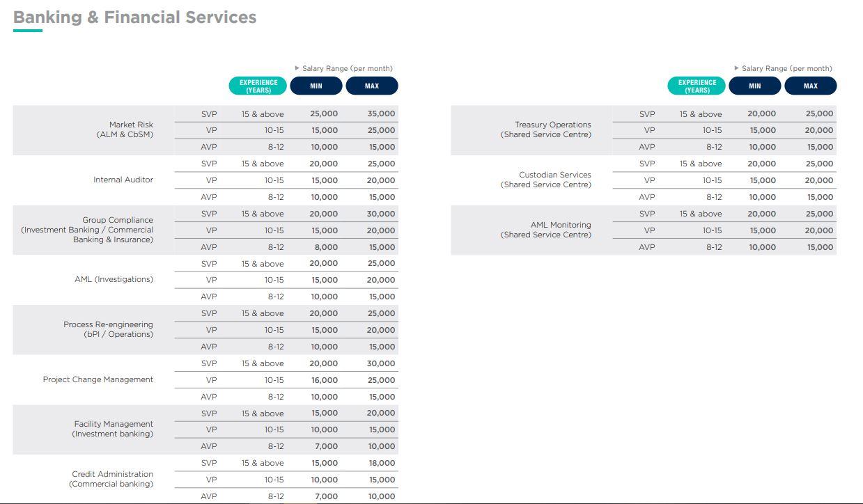The image size is (863, 504).
Task: Select the left table's MIN column header
Action: click(316, 86)
